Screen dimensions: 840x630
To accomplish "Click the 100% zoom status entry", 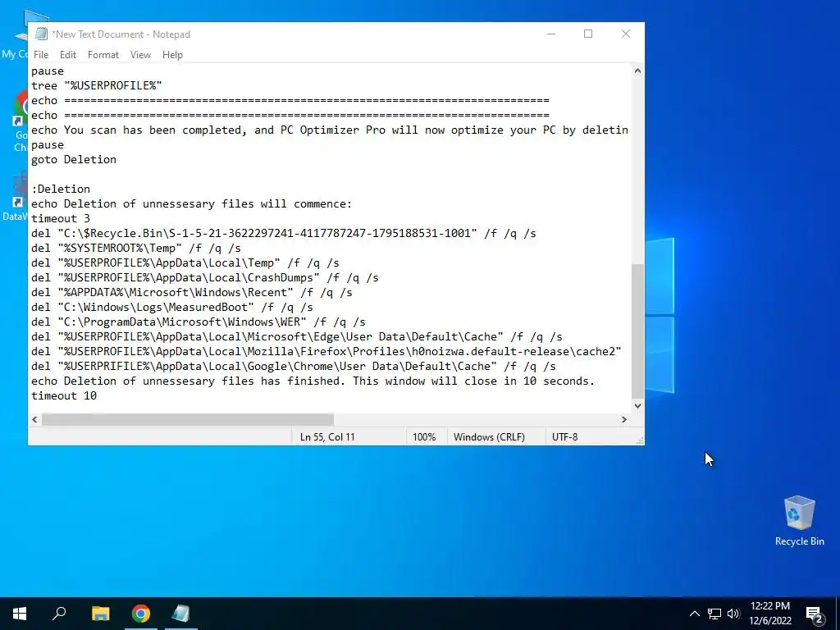I will [424, 437].
